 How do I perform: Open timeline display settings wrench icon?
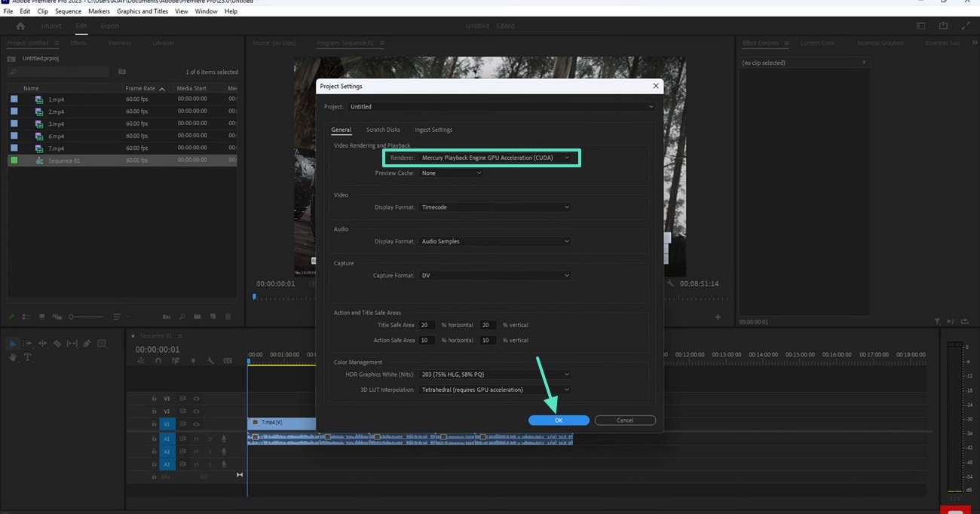(210, 361)
